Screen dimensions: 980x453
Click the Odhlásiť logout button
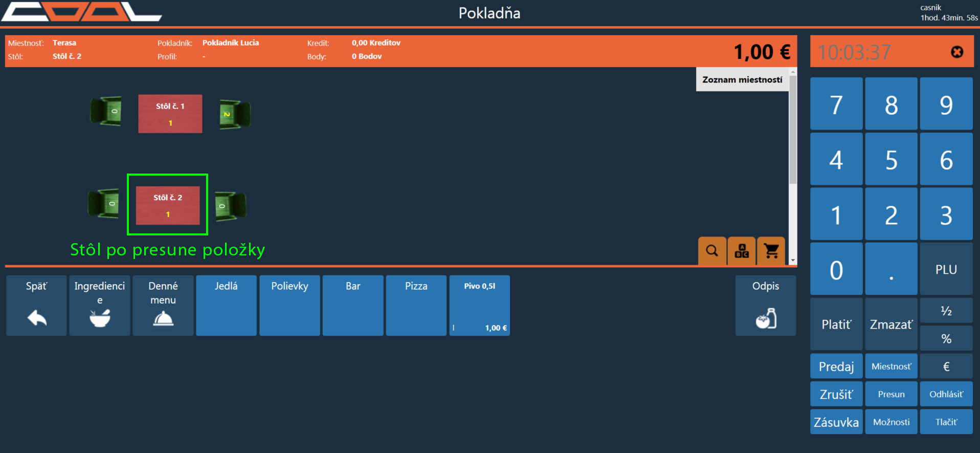point(946,394)
